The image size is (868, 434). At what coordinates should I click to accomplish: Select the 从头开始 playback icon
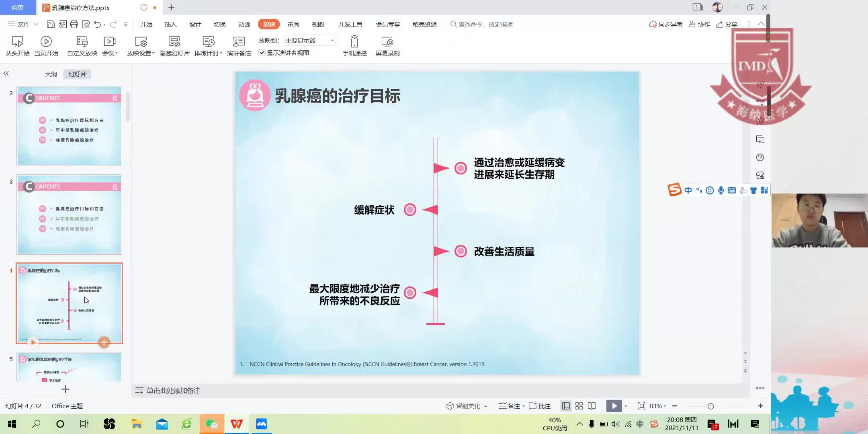17,41
